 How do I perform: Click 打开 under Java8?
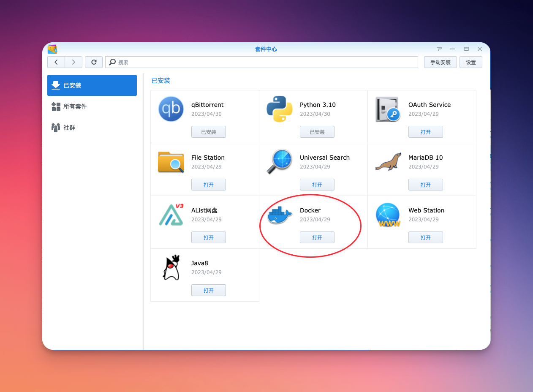click(209, 290)
